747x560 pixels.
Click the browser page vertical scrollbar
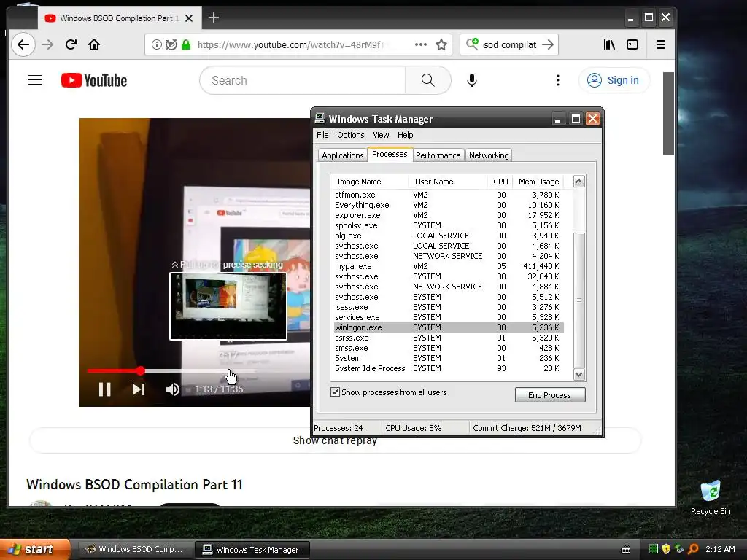[x=668, y=114]
